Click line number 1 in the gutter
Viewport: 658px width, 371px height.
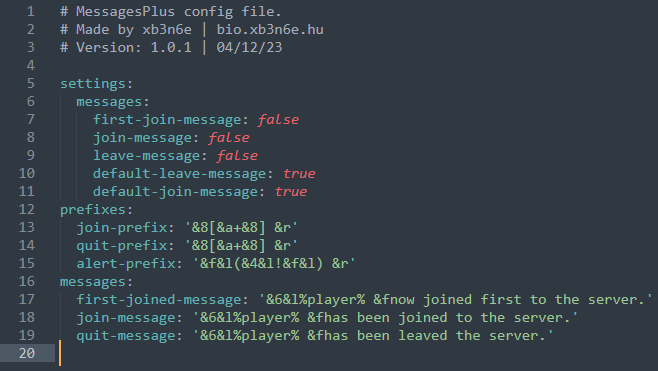[x=31, y=12]
